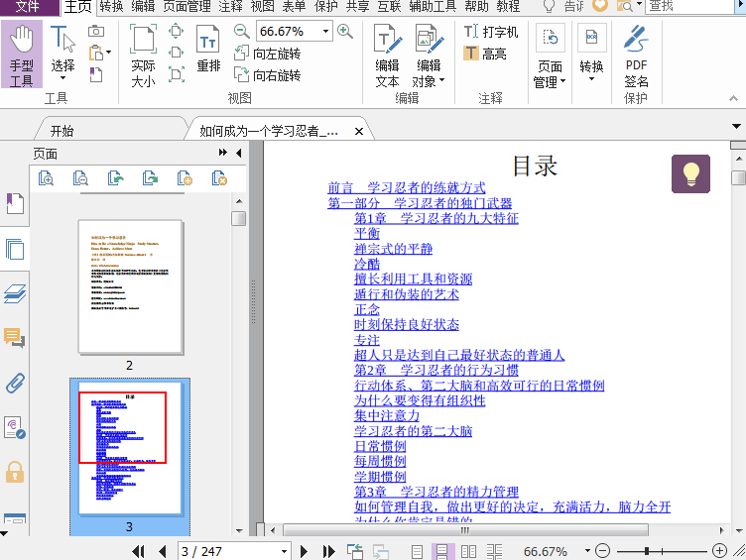Screen dimensions: 746x560
Task: Click the Actual Size button
Action: 143,56
